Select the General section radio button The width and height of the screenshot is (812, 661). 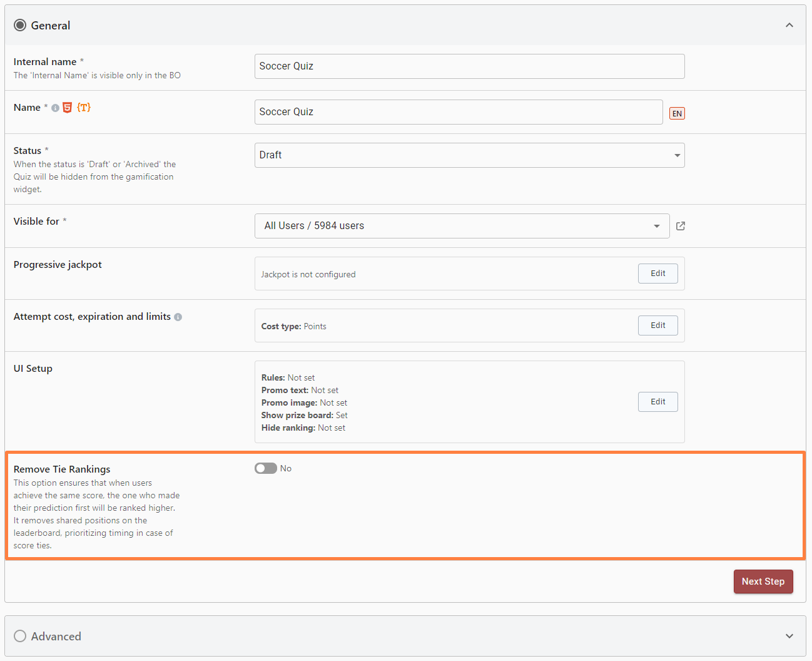[x=20, y=25]
